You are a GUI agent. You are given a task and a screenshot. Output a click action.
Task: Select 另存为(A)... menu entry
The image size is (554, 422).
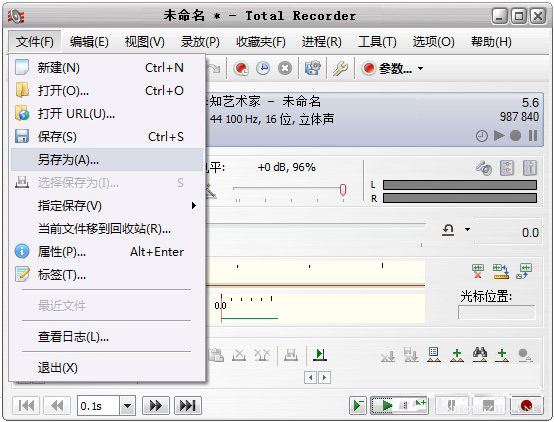[107, 160]
